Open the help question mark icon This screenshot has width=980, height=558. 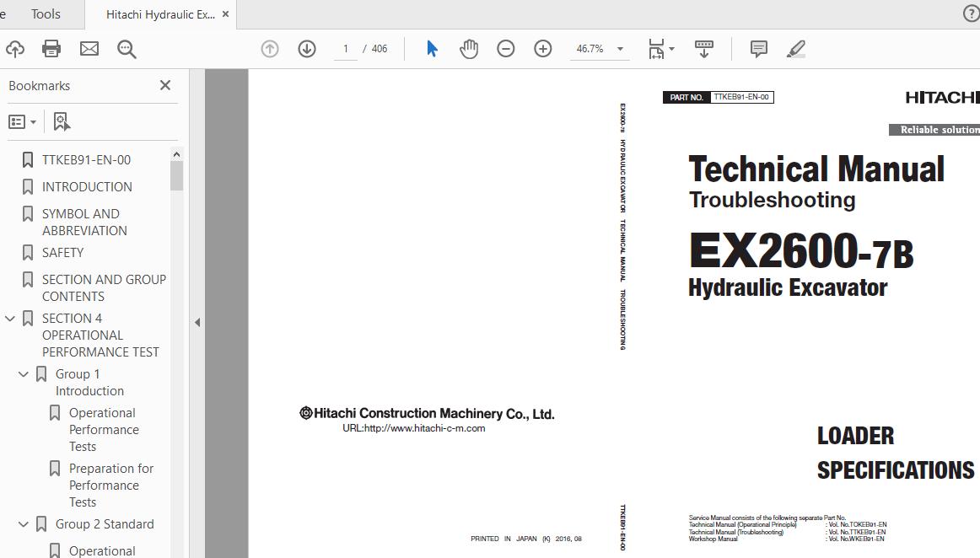click(972, 13)
